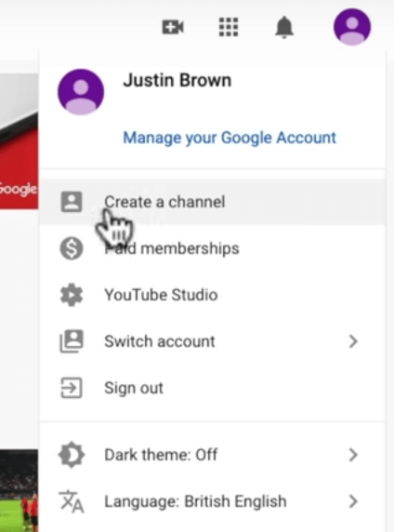Screen dimensions: 394x532
Task: Expand the Language chevron
Action: (x=353, y=501)
